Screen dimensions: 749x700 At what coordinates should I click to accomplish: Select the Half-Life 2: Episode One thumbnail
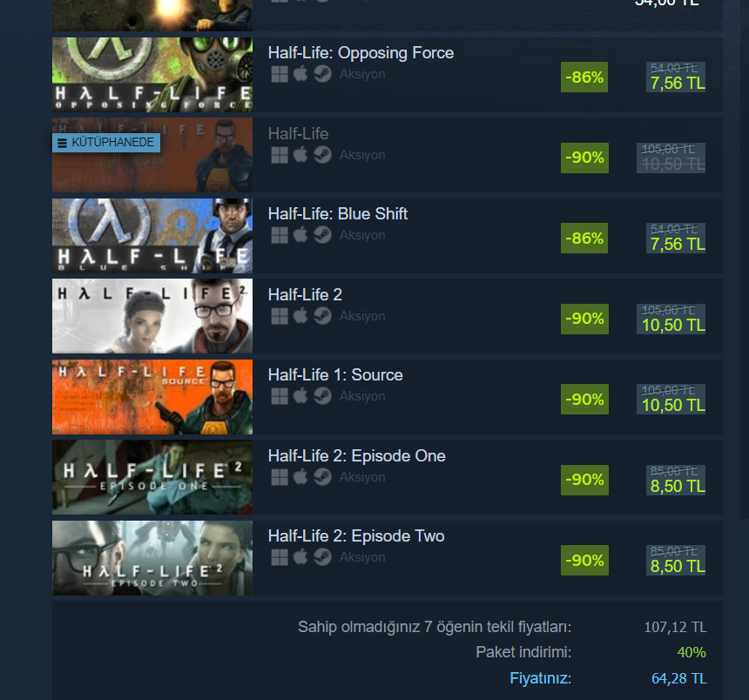(152, 477)
